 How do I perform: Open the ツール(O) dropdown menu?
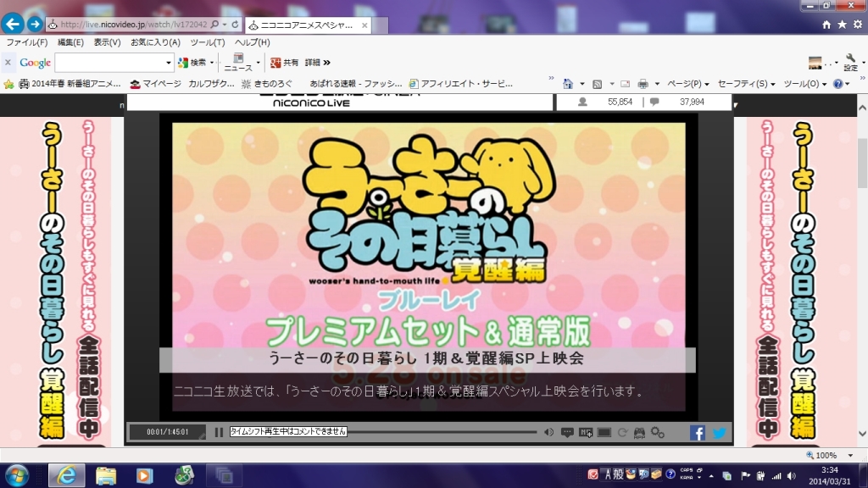pyautogui.click(x=805, y=84)
